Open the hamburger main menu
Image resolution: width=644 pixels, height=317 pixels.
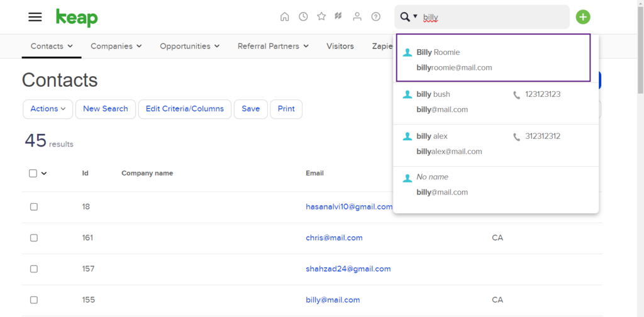tap(35, 17)
